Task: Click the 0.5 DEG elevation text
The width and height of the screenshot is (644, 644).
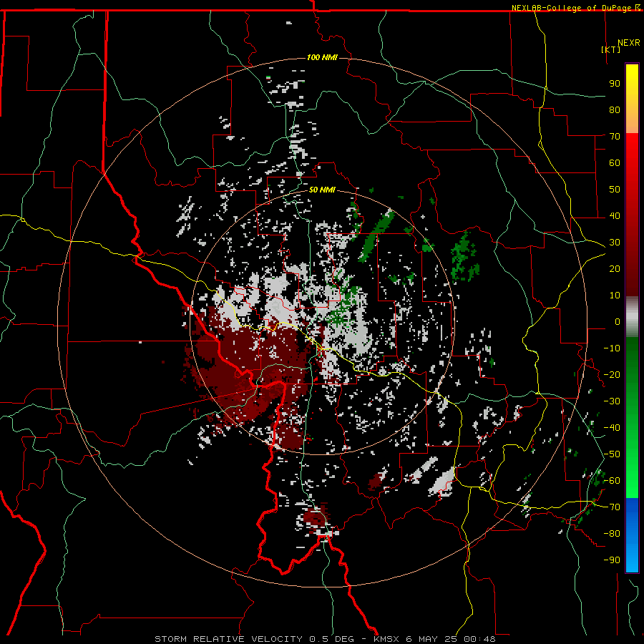Action: pyautogui.click(x=331, y=639)
